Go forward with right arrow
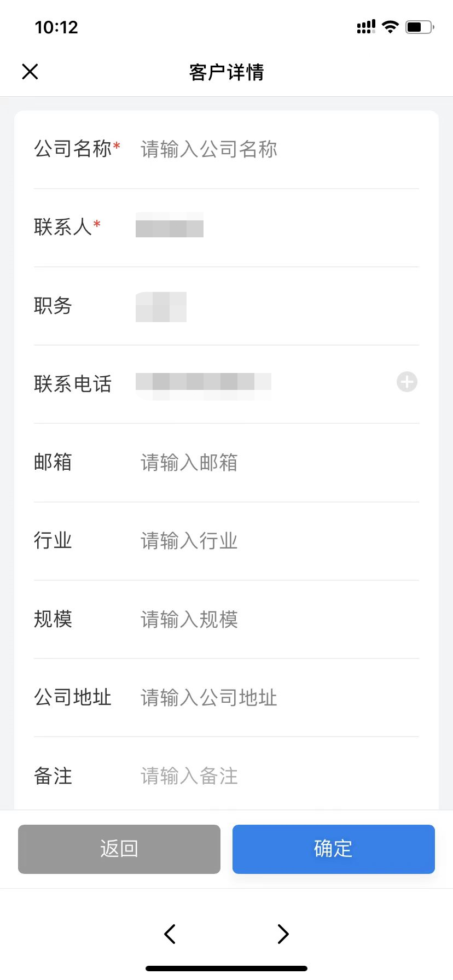 283,934
